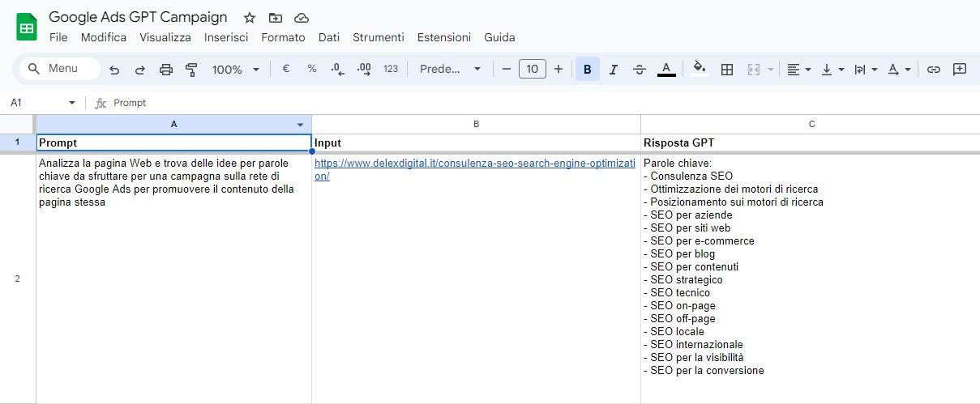This screenshot has height=404, width=980.
Task: Open the Inserisci menu
Action: click(x=226, y=37)
